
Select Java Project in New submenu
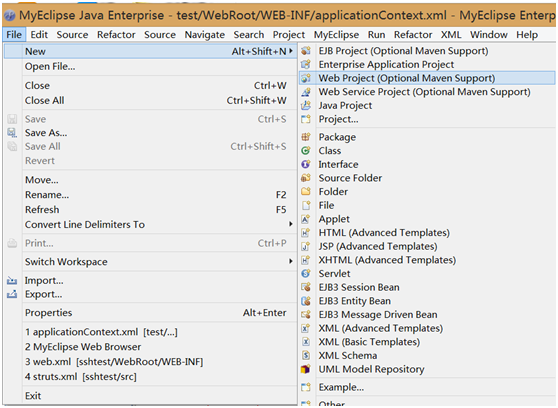pos(427,105)
